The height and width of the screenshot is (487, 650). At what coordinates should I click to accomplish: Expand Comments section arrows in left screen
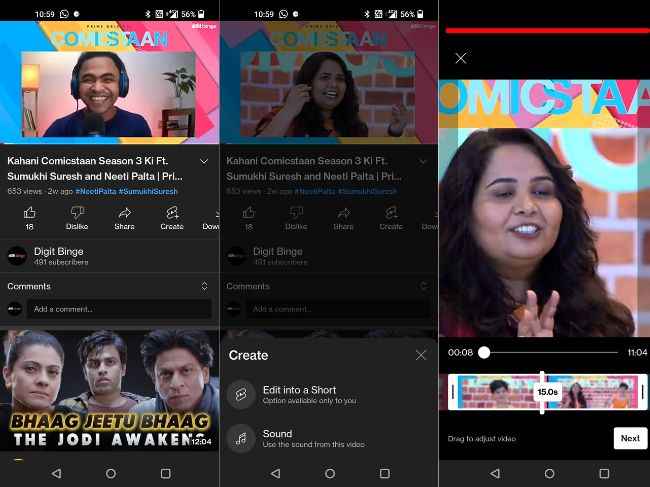click(204, 286)
